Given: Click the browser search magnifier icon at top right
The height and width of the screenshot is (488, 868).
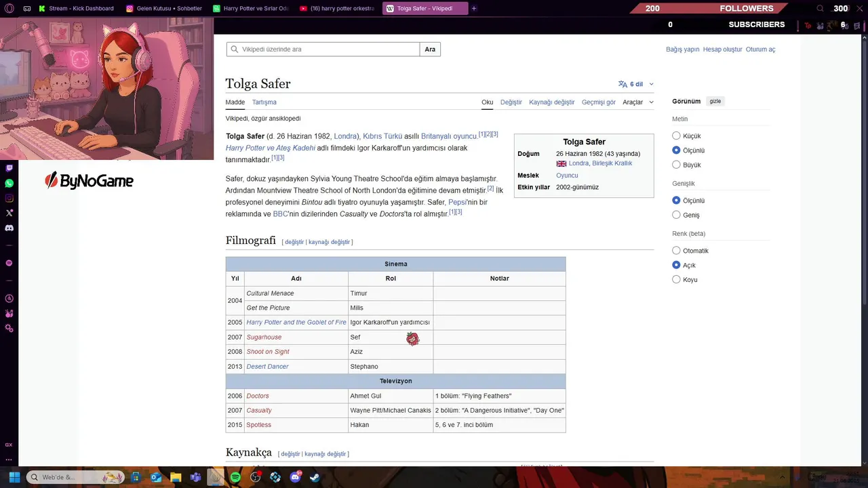Looking at the screenshot, I should click(820, 8).
